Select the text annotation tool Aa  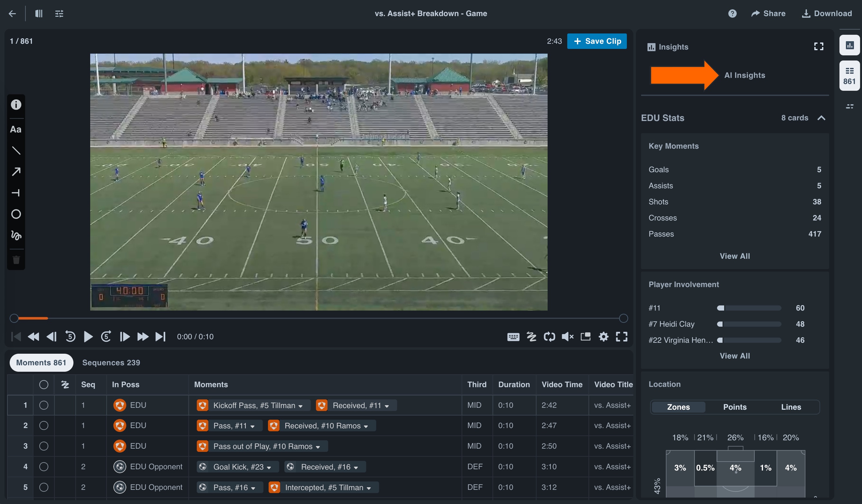tap(16, 129)
